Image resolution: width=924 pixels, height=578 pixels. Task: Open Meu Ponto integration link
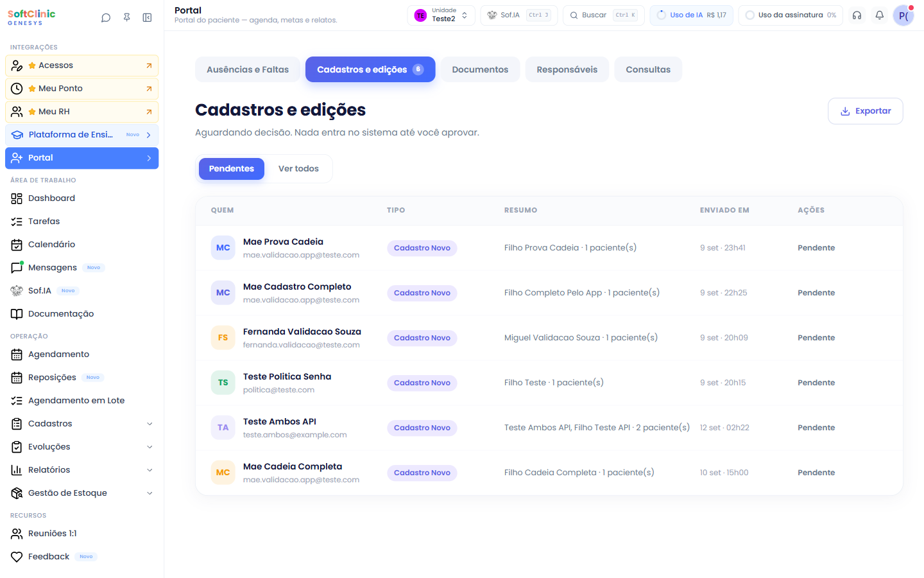pos(81,89)
